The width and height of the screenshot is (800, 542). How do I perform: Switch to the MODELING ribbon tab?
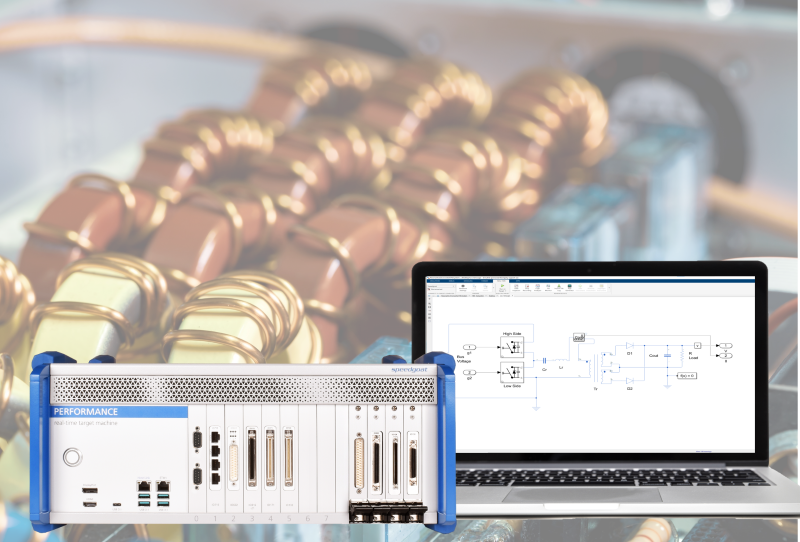[x=468, y=281]
